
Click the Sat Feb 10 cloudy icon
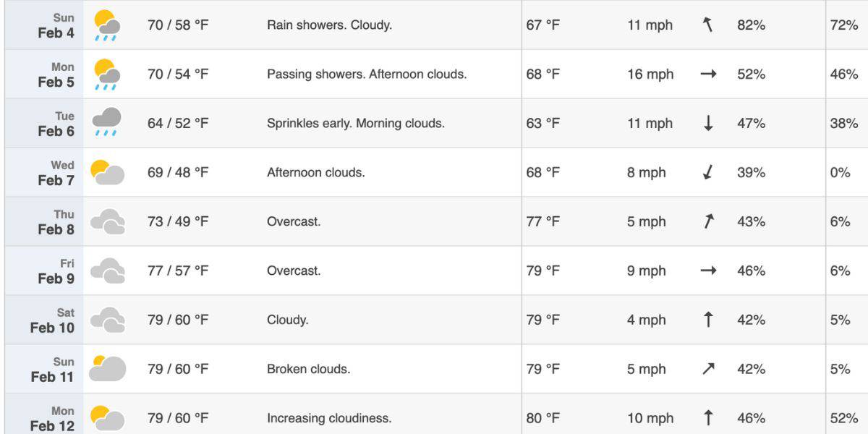[x=107, y=320]
